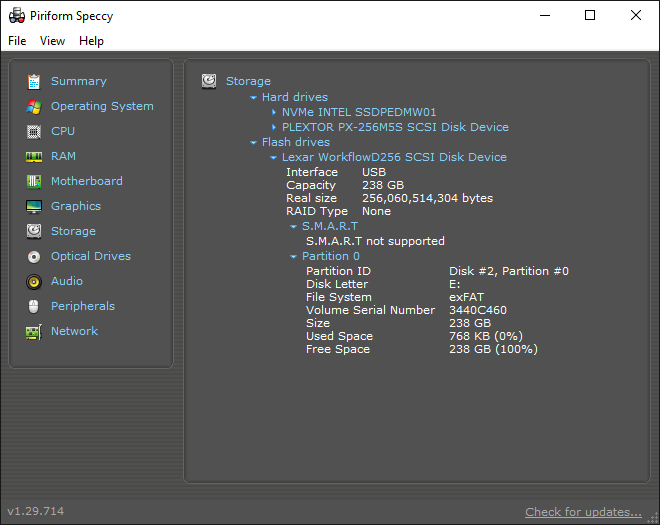Expand the PLEXTOR PX-256M5S disk entry
Viewport: 660px width, 525px height.
pyautogui.click(x=274, y=127)
